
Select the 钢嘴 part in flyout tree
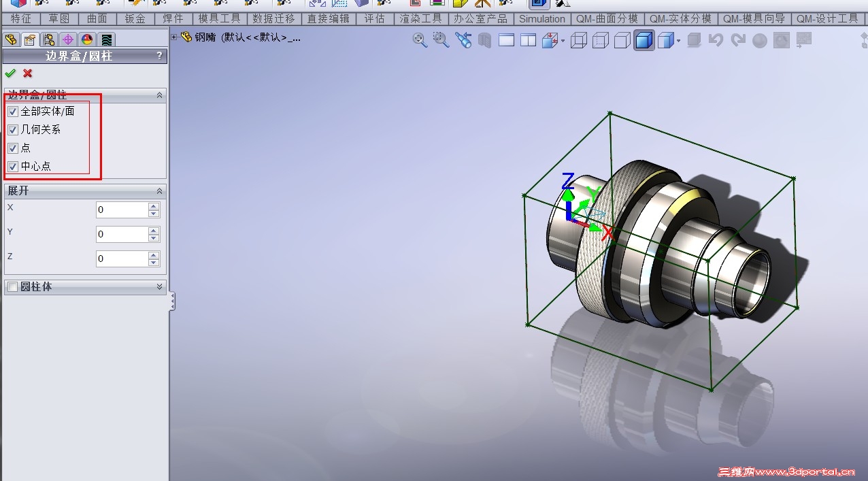coord(241,37)
